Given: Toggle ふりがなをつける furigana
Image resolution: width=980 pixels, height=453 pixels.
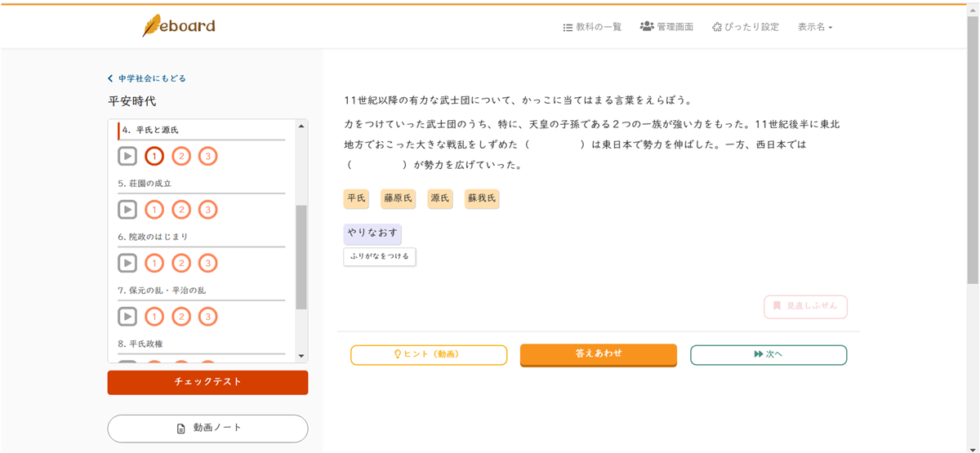Looking at the screenshot, I should [x=380, y=256].
